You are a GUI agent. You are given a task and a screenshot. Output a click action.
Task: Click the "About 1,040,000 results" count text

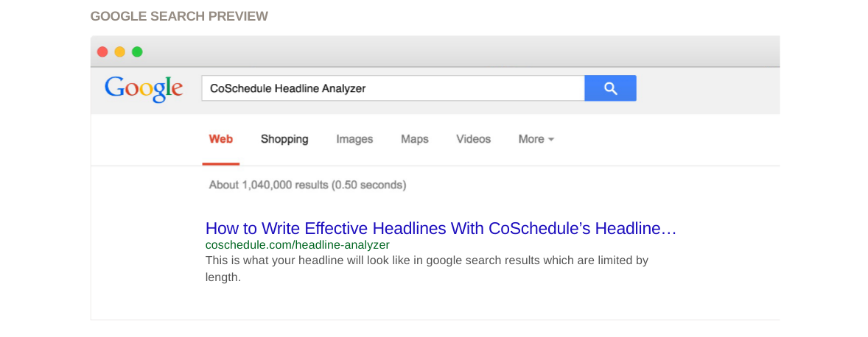click(x=307, y=185)
